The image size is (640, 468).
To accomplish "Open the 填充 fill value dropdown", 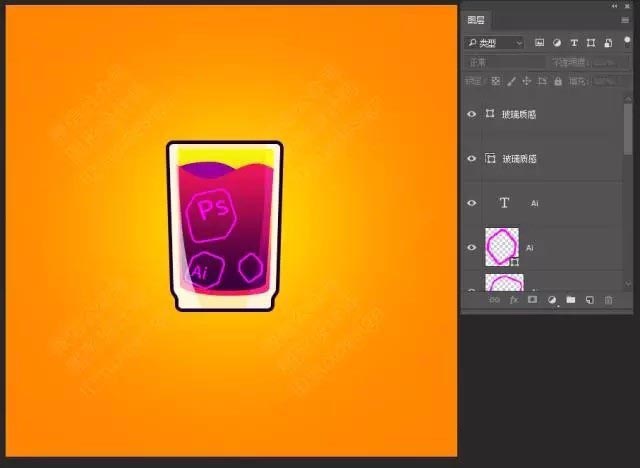I will 609,82.
